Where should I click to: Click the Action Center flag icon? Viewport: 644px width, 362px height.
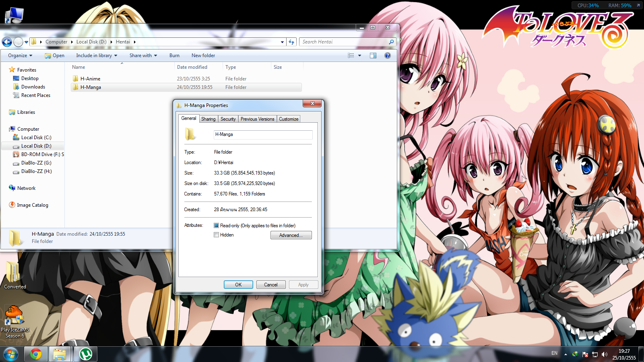(x=585, y=354)
